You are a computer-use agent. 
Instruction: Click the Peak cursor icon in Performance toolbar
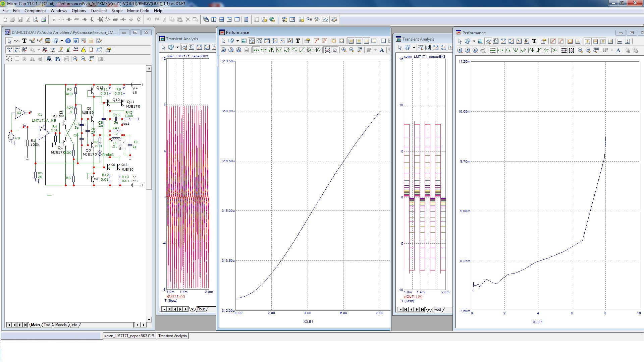(271, 50)
